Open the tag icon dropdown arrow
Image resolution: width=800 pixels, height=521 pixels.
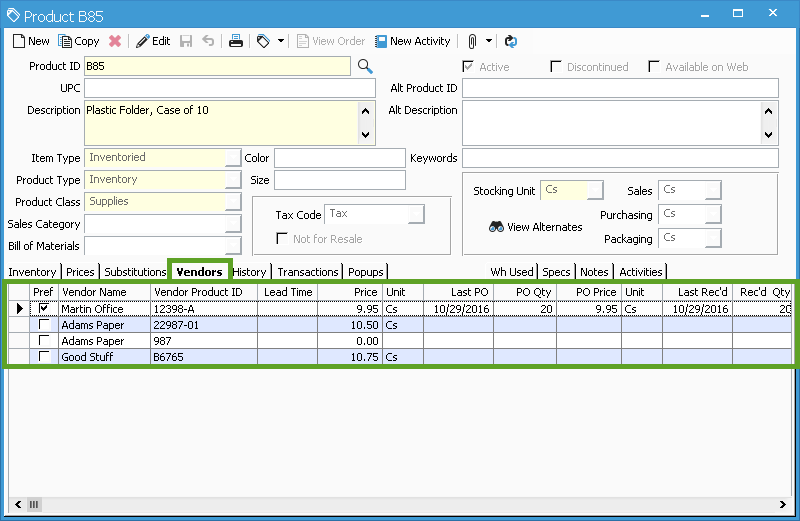pyautogui.click(x=281, y=41)
